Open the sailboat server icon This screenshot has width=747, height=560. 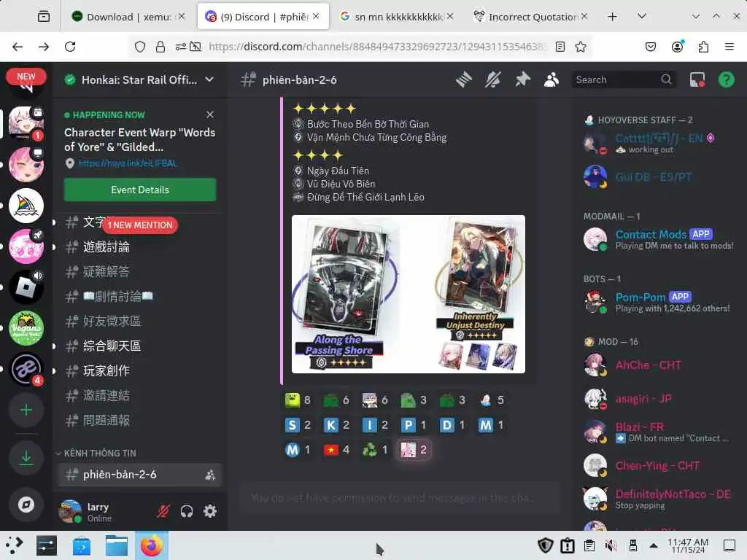point(26,205)
